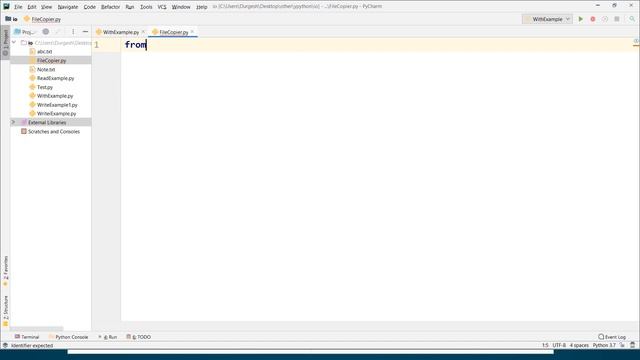Switch to the WithExample.py editor tab
This screenshot has width=640, height=360.
(x=121, y=32)
